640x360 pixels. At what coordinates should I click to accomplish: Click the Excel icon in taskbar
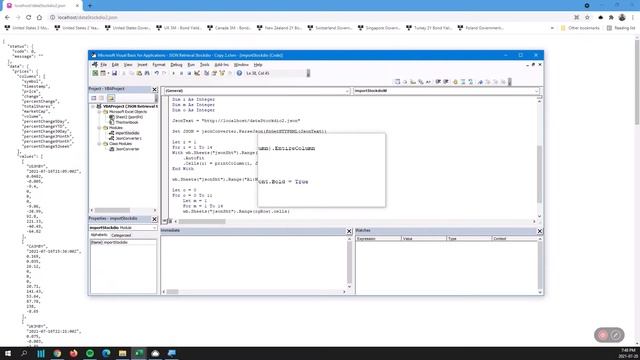pos(139,353)
